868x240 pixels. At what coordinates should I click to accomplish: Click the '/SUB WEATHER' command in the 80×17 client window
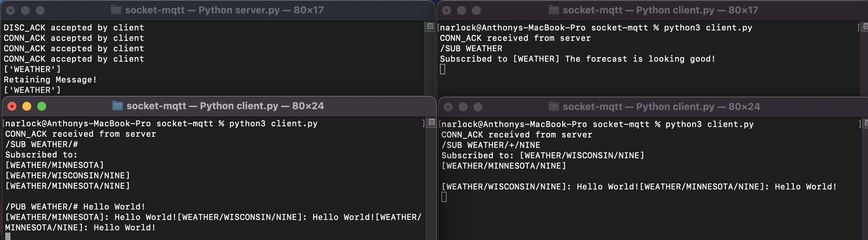[471, 49]
